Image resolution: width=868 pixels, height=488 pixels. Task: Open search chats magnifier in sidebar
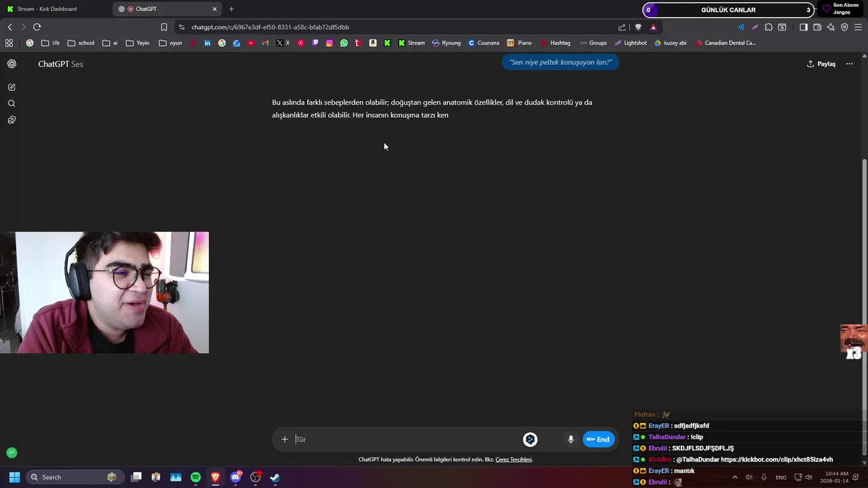(x=12, y=104)
